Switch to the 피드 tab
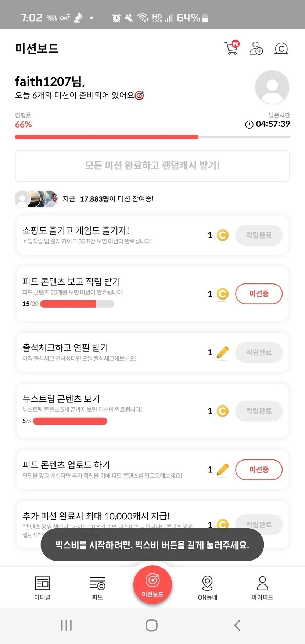Image resolution: width=305 pixels, height=644 pixels. [x=97, y=587]
